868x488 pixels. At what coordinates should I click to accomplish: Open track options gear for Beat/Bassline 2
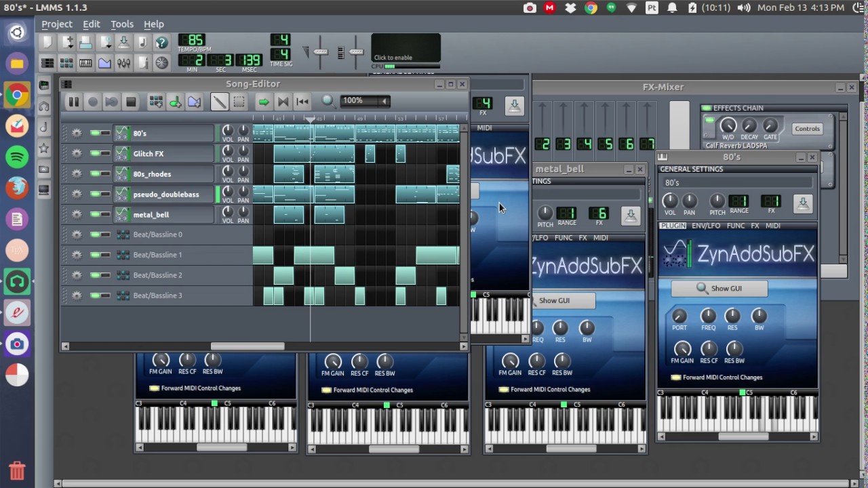coord(77,275)
